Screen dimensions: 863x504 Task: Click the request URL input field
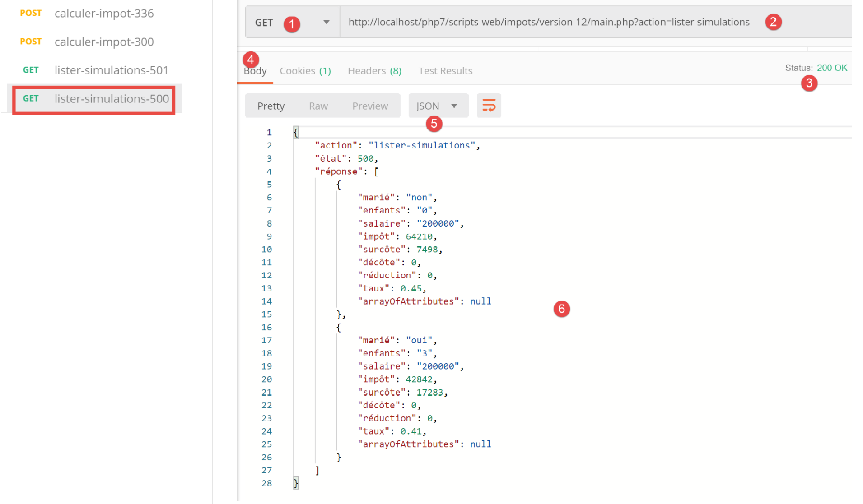(548, 22)
